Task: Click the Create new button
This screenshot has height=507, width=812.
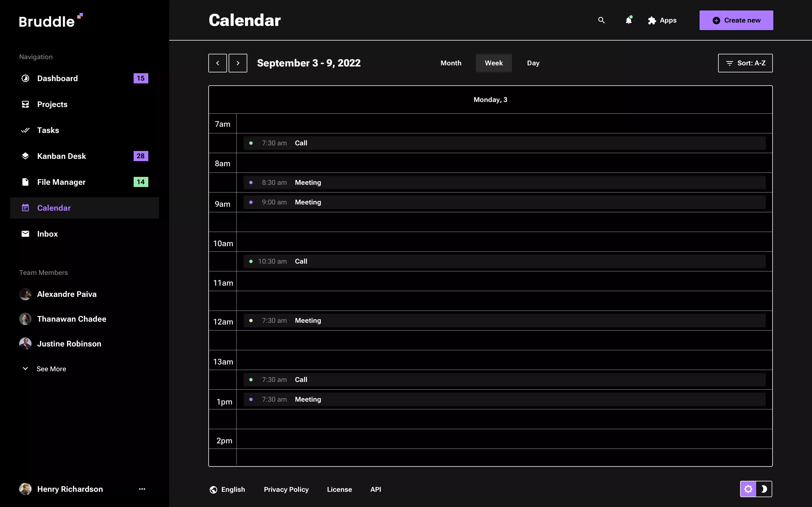Action: pos(736,20)
